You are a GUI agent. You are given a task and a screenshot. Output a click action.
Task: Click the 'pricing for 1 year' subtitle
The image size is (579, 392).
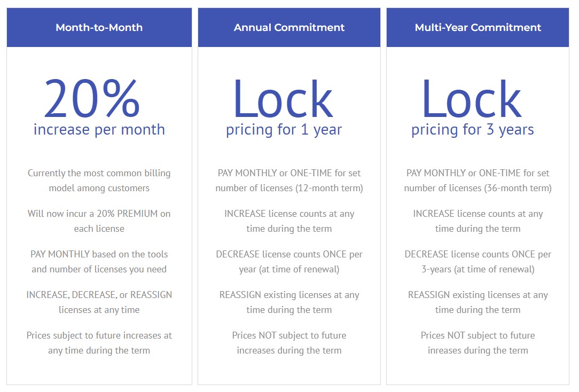[284, 130]
